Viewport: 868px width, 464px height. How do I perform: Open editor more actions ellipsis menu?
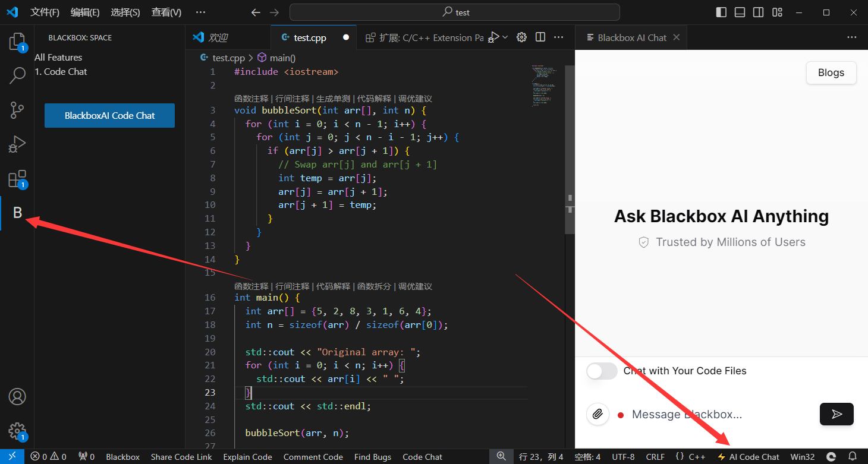(559, 37)
